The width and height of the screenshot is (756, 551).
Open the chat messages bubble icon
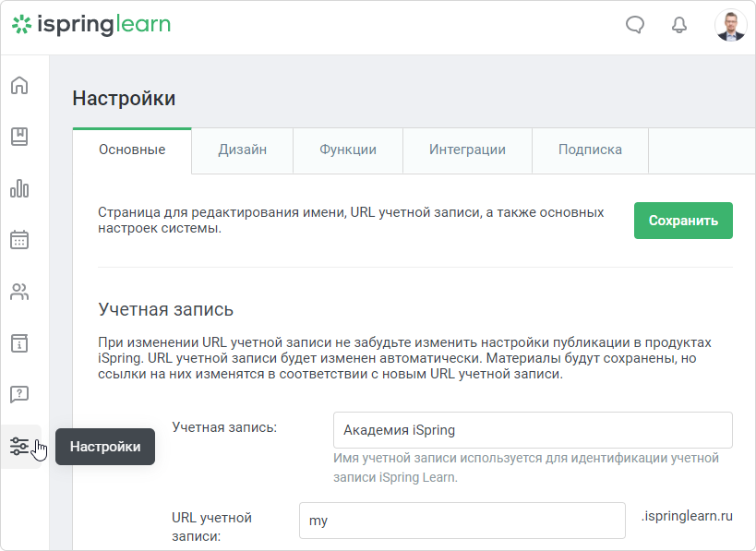[x=635, y=25]
